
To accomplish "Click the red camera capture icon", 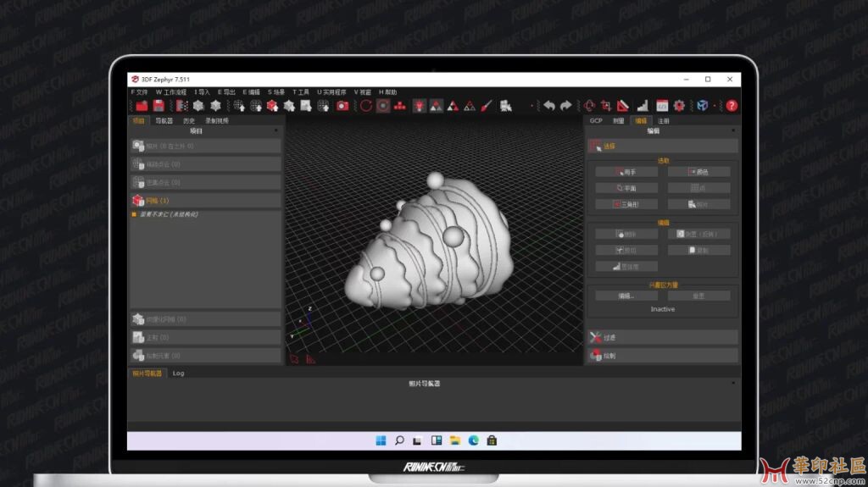I will click(x=342, y=106).
